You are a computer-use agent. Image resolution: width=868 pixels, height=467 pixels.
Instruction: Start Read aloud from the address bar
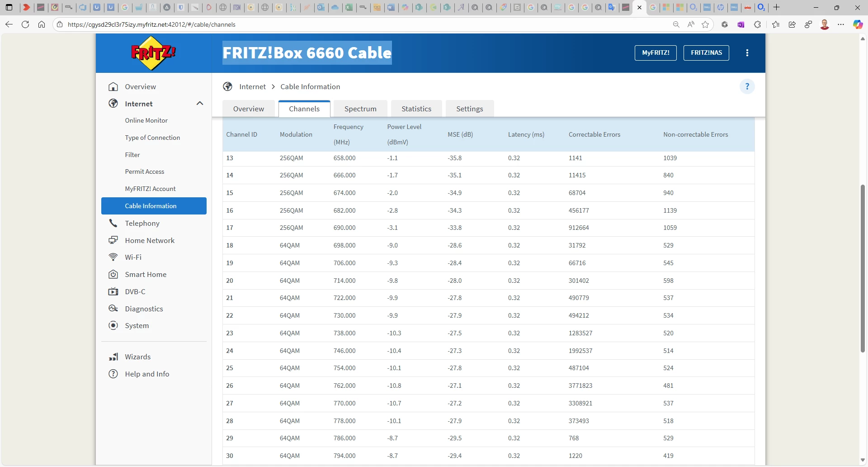(691, 24)
